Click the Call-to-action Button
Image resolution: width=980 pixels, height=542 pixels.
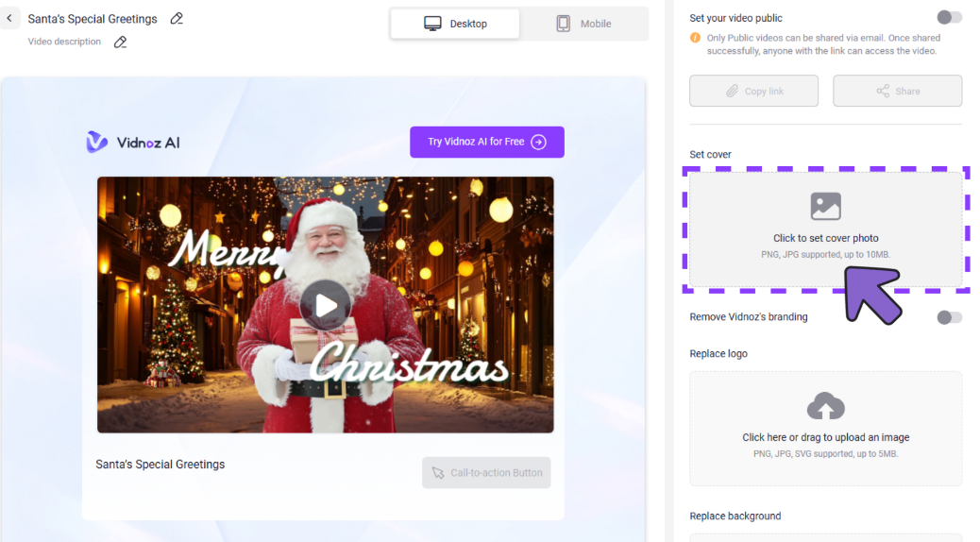pyautogui.click(x=486, y=473)
